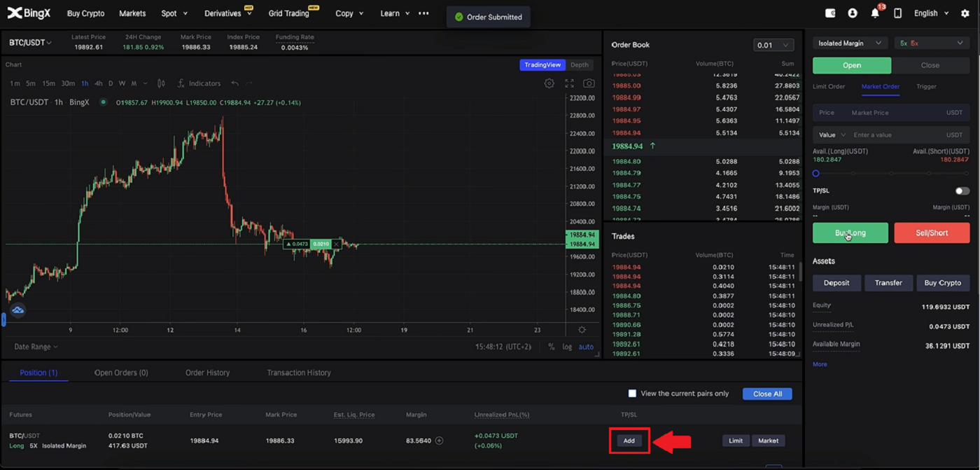Image resolution: width=980 pixels, height=470 pixels.
Task: Switch the chart view to TradingView mode
Action: 542,64
